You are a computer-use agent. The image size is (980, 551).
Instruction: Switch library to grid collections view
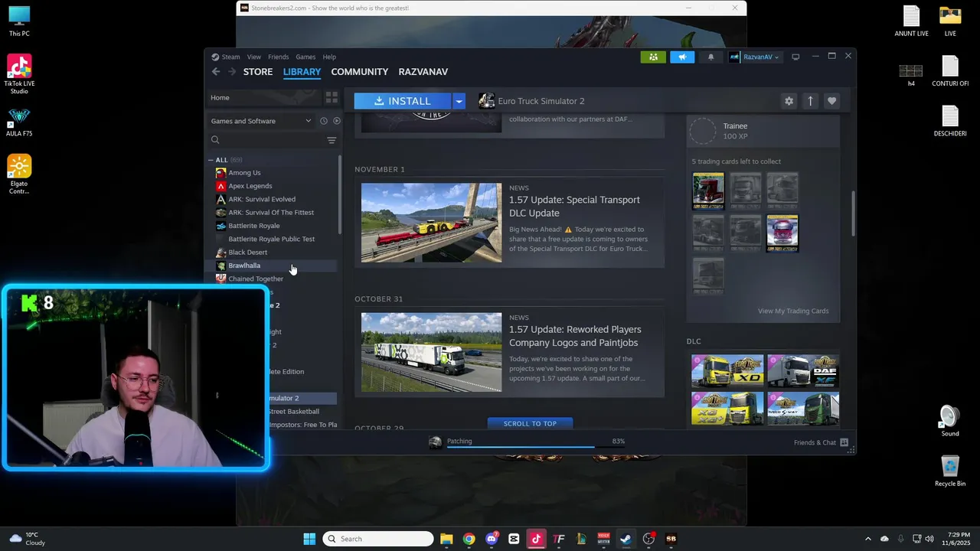pos(332,97)
